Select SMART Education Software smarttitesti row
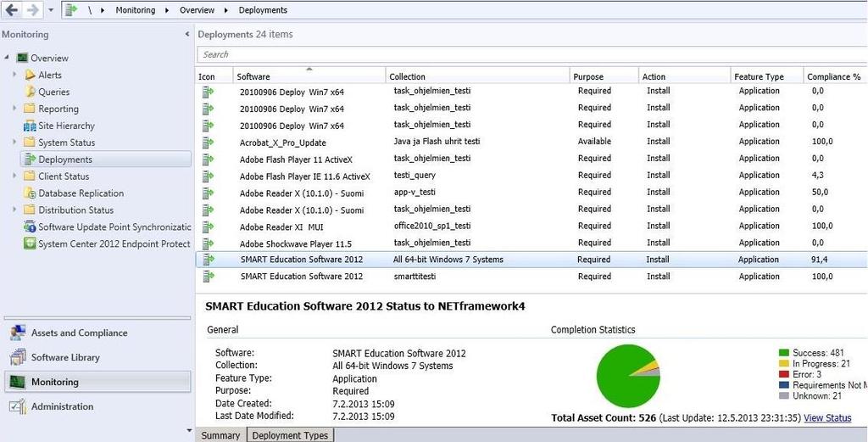Screen dimensions: 868x442 click(x=531, y=276)
